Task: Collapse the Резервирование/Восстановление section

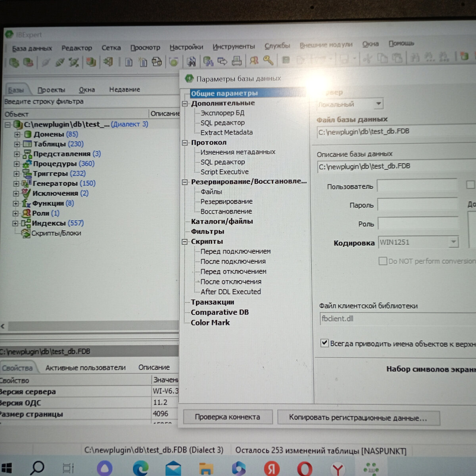Action: 185,182
